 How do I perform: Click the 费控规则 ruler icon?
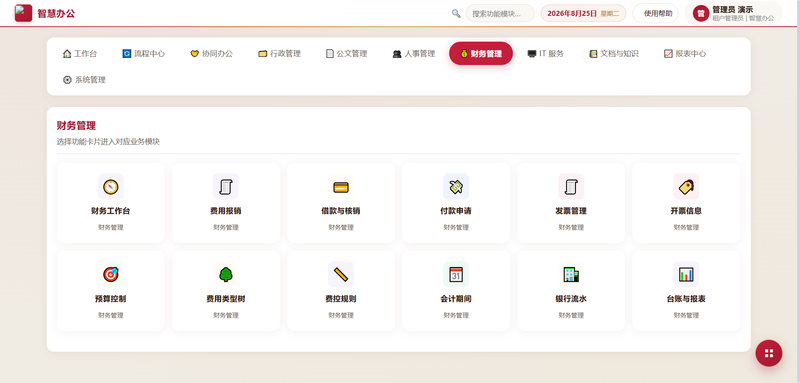point(341,274)
